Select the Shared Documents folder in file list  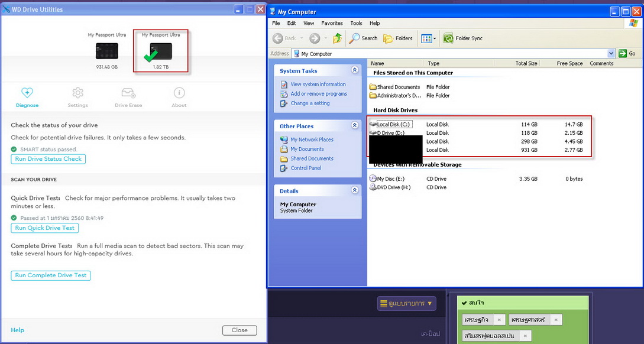point(394,87)
